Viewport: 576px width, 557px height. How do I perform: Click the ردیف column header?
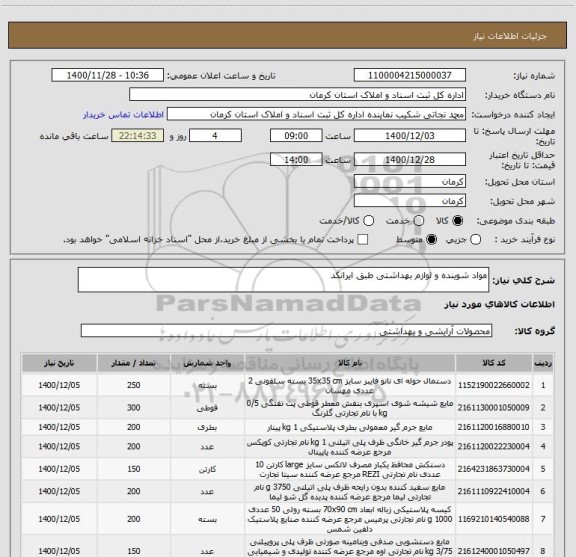[x=543, y=363]
